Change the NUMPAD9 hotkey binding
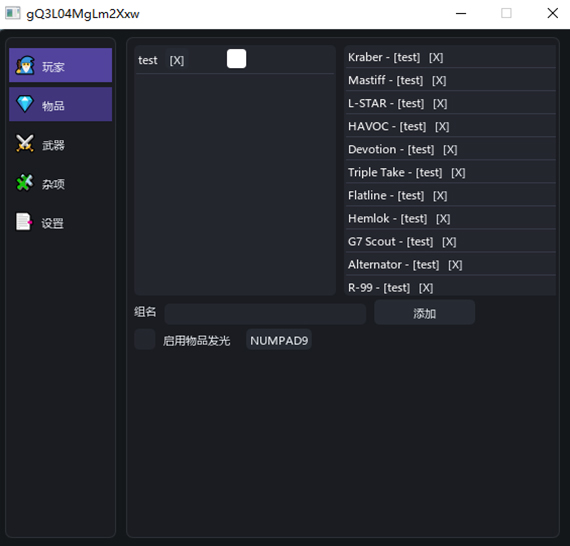Viewport: 570px width, 546px height. tap(279, 340)
